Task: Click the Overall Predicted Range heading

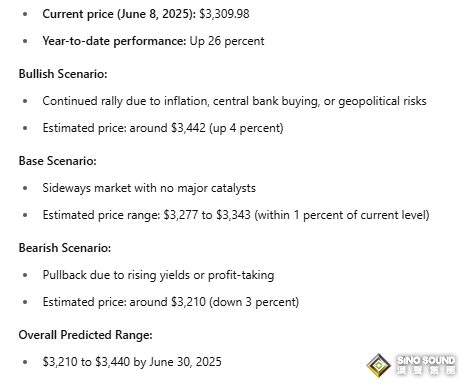Action: click(85, 335)
